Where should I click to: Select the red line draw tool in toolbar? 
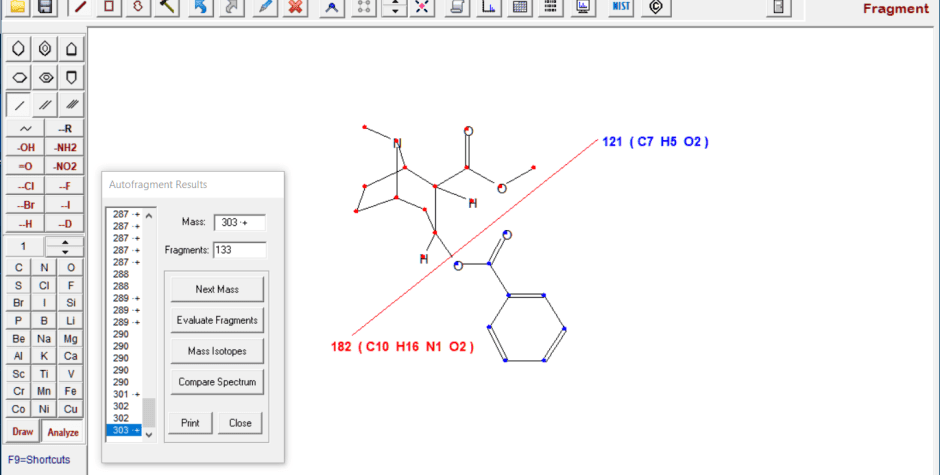coord(80,7)
